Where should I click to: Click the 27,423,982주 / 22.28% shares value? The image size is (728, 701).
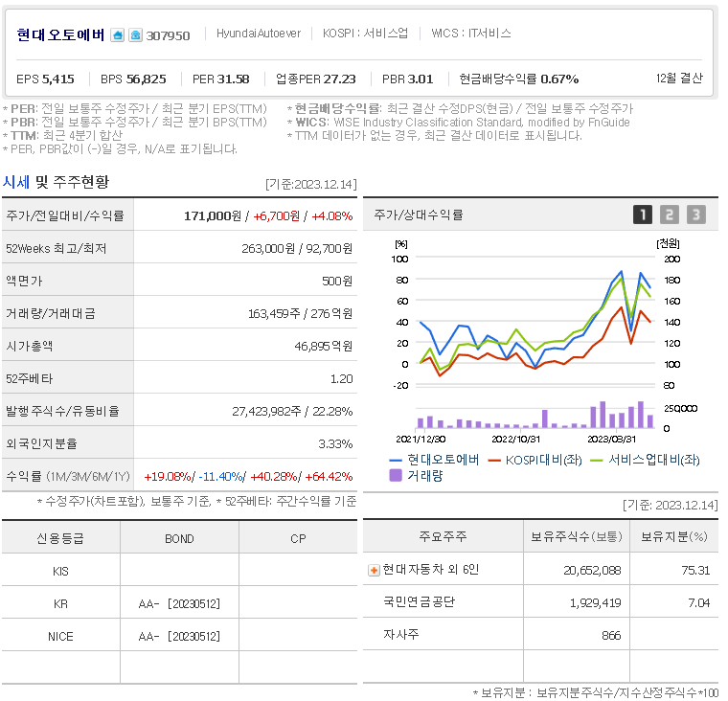point(292,412)
